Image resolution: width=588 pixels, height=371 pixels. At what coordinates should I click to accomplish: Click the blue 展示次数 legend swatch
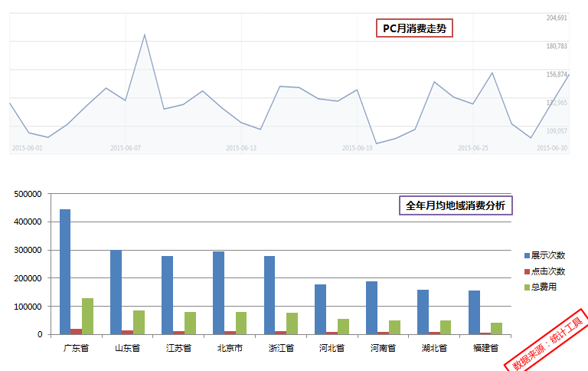[526, 255]
